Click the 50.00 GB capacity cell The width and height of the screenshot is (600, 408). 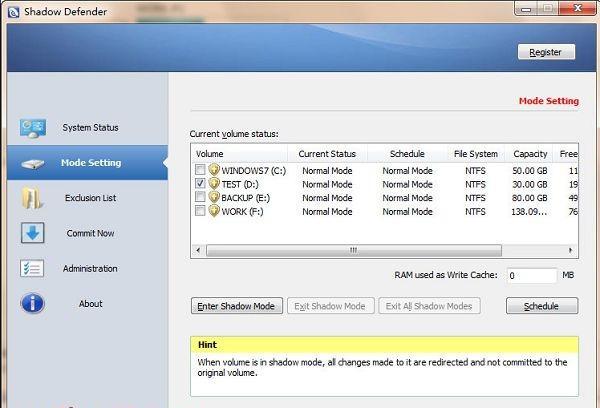coord(530,171)
